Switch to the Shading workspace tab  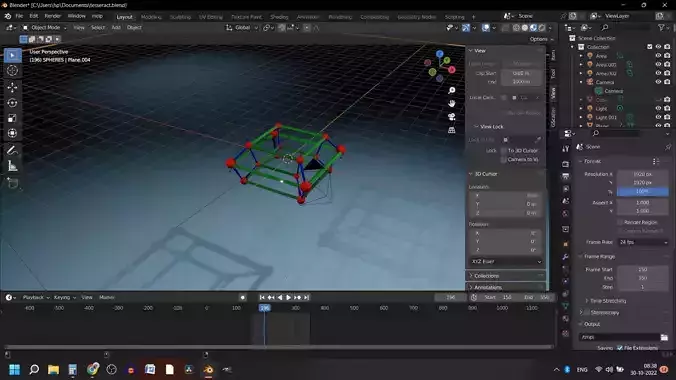(x=279, y=17)
